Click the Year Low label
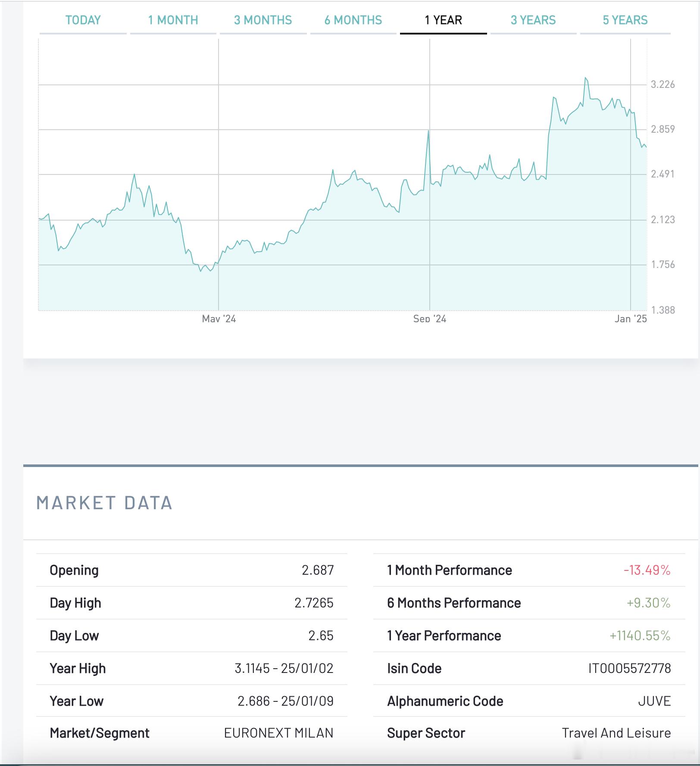This screenshot has height=766, width=700. tap(76, 701)
